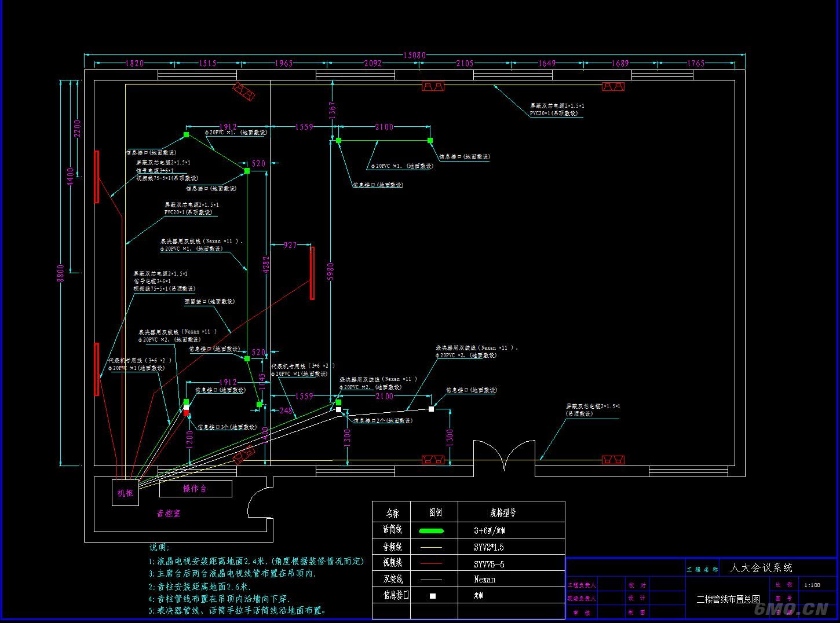Image resolution: width=840 pixels, height=623 pixels.
Task: Click the green 话筒线 line sample in legend
Action: click(430, 530)
